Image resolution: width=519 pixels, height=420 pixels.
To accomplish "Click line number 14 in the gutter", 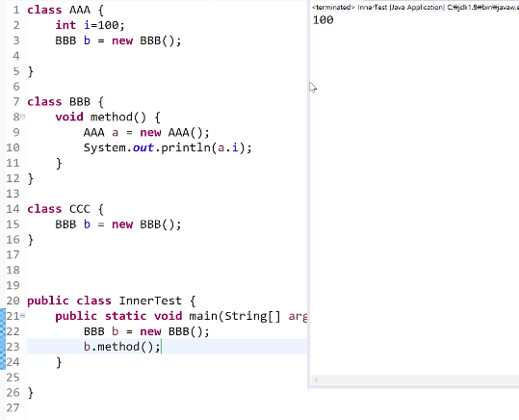I will [13, 209].
